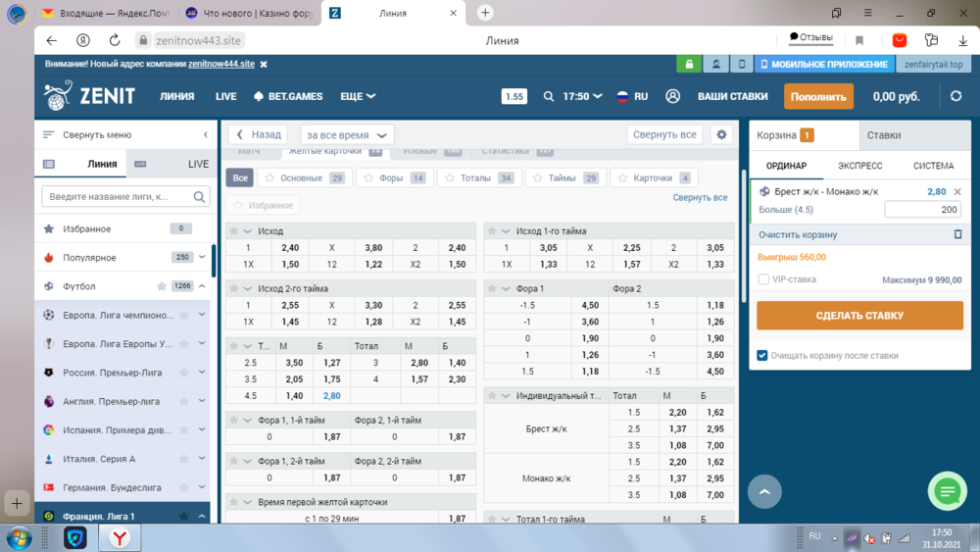Open Yandex browser in taskbar
The image size is (980, 552).
(120, 537)
